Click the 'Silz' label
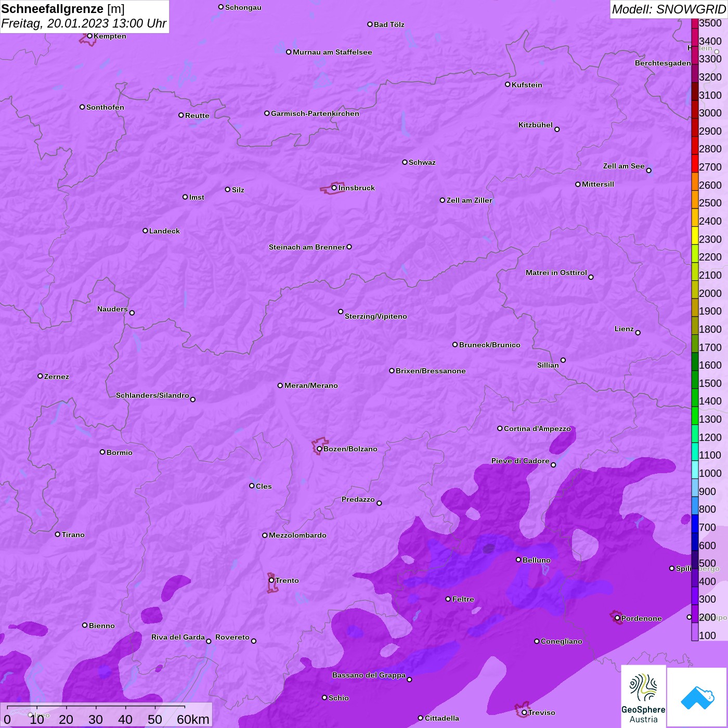Image resolution: width=728 pixels, height=728 pixels. pyautogui.click(x=238, y=190)
